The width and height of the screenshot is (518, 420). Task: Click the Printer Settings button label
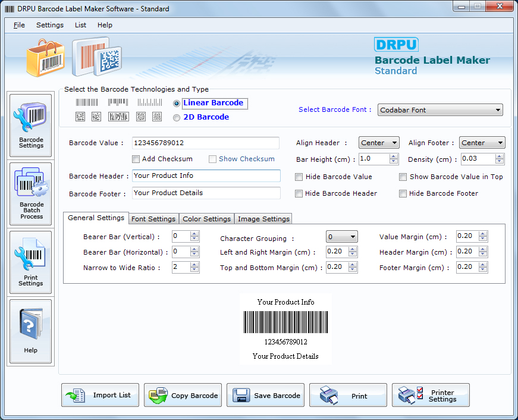442,396
